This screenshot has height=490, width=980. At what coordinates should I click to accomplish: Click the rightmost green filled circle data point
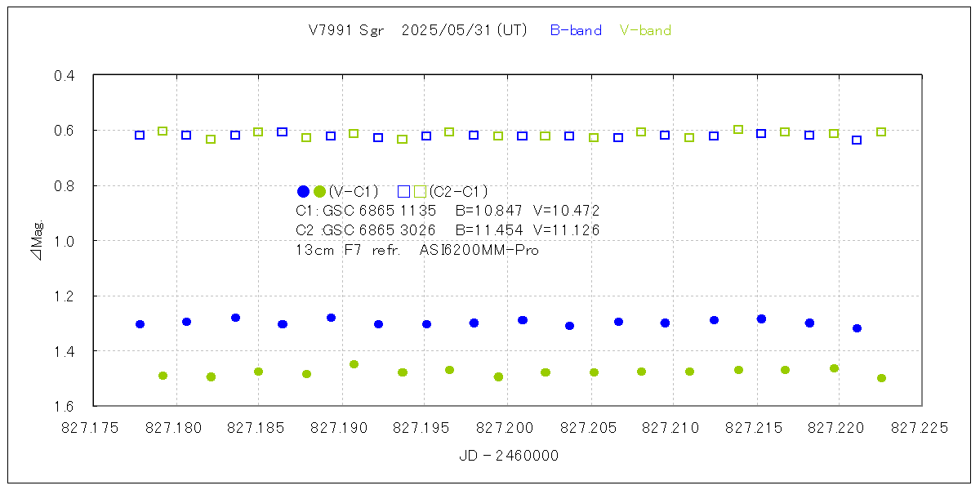tap(881, 378)
